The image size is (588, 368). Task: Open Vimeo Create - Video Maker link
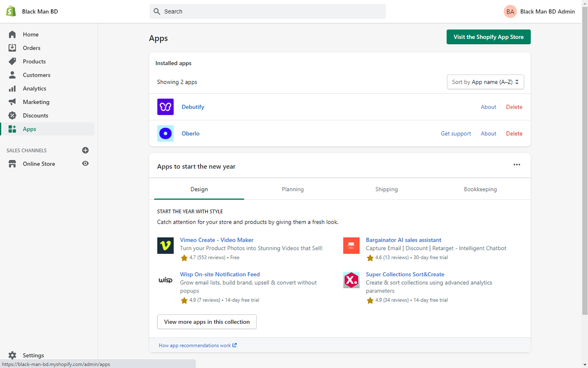coord(217,240)
